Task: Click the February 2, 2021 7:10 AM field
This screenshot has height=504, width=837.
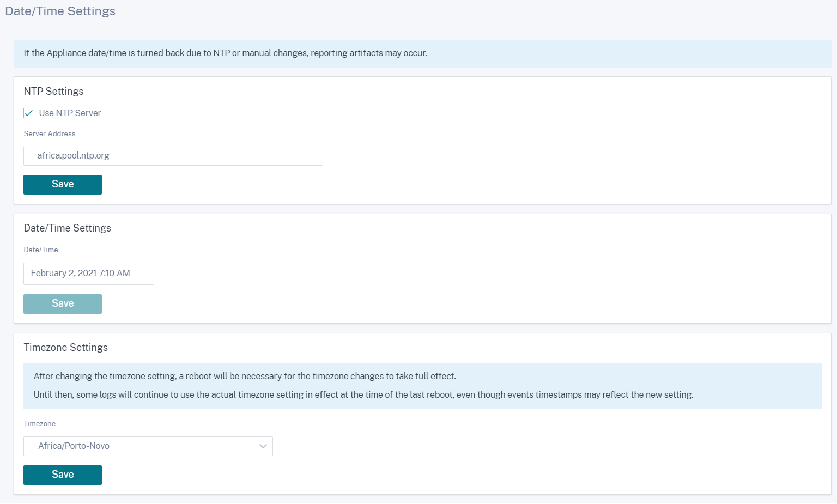Action: (89, 274)
